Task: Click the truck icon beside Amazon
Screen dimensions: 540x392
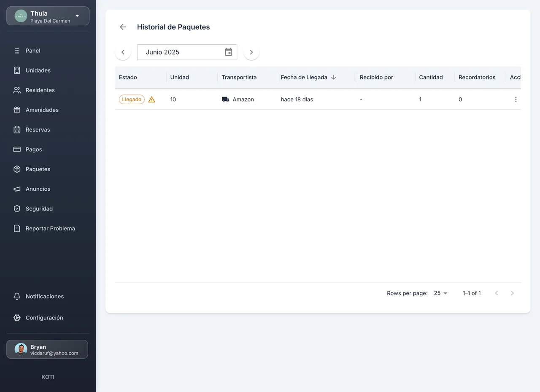Action: (x=225, y=100)
